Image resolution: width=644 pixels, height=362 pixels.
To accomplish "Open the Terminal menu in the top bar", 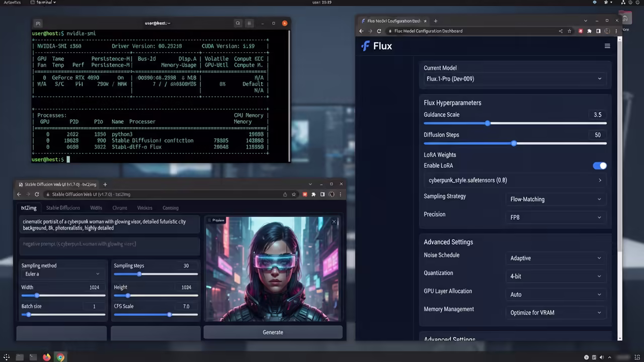I will click(x=43, y=3).
